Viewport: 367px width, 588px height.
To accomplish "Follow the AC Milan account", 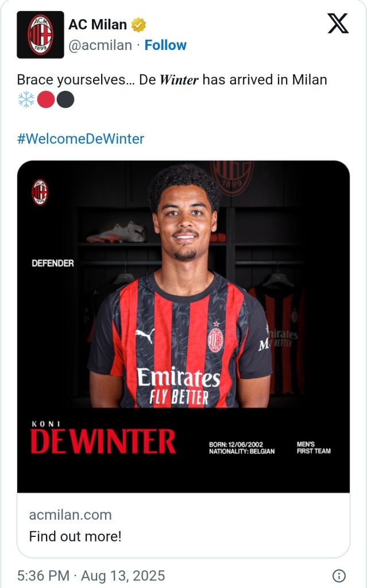I will pyautogui.click(x=165, y=45).
